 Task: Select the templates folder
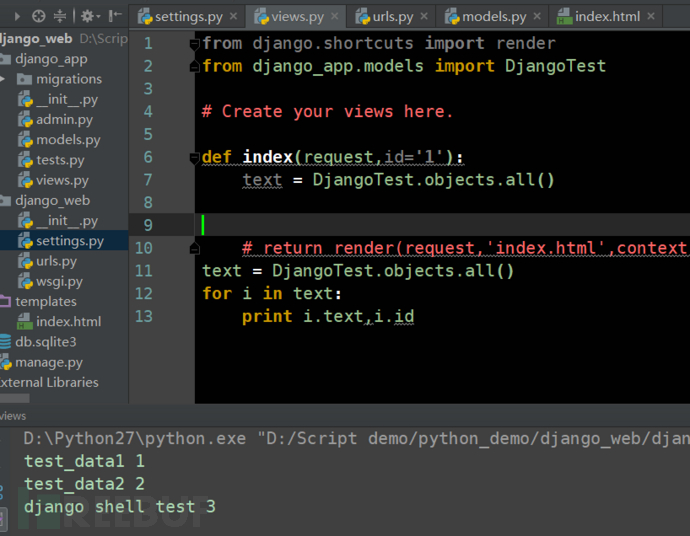pyautogui.click(x=38, y=302)
